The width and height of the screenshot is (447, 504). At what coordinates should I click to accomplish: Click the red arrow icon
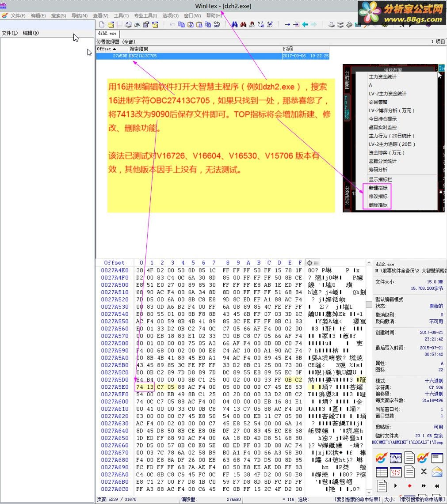(410, 486)
